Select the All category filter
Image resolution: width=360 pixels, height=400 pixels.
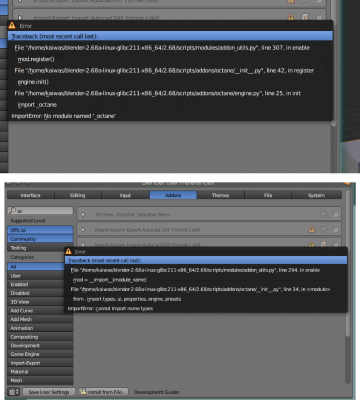click(36, 267)
